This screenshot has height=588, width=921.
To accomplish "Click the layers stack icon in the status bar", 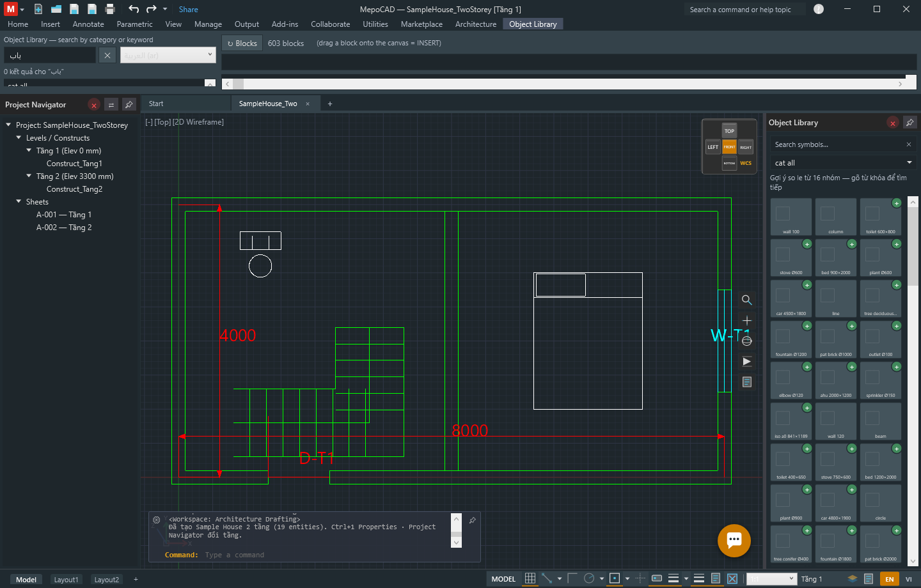I will [853, 579].
